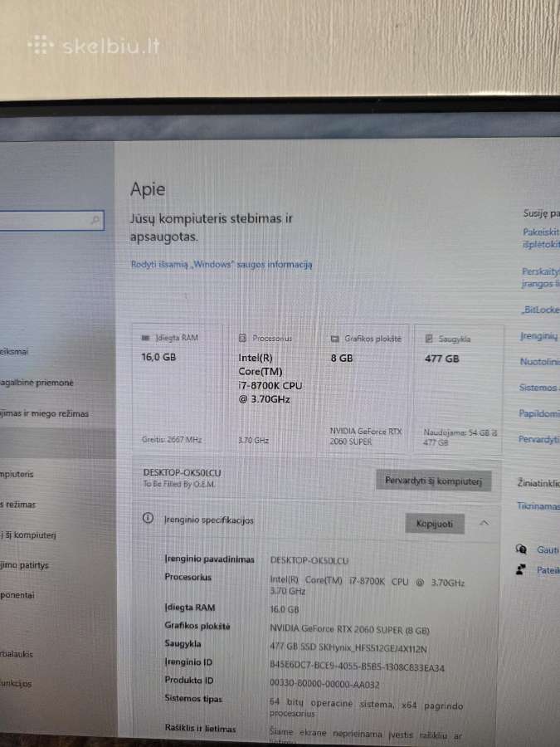Image resolution: width=560 pixels, height=747 pixels.
Task: Click 'Greitis: 2667 MHz' text
Action: click(x=172, y=439)
